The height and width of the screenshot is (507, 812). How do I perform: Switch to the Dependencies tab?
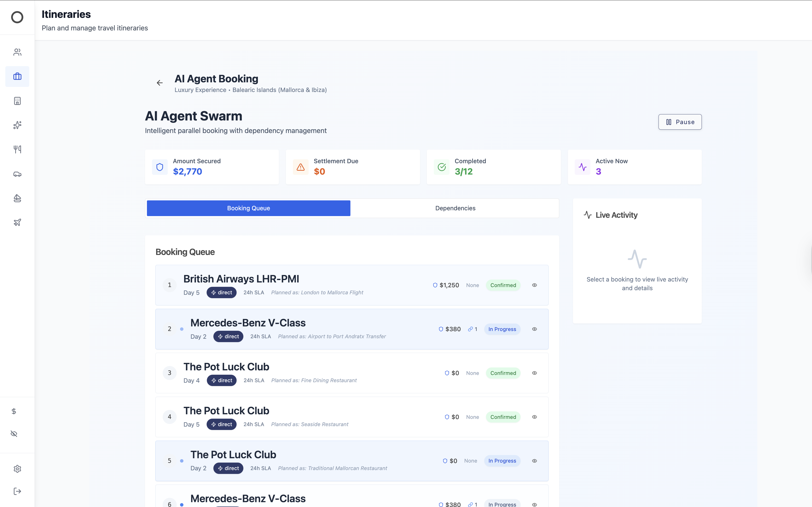coord(455,208)
